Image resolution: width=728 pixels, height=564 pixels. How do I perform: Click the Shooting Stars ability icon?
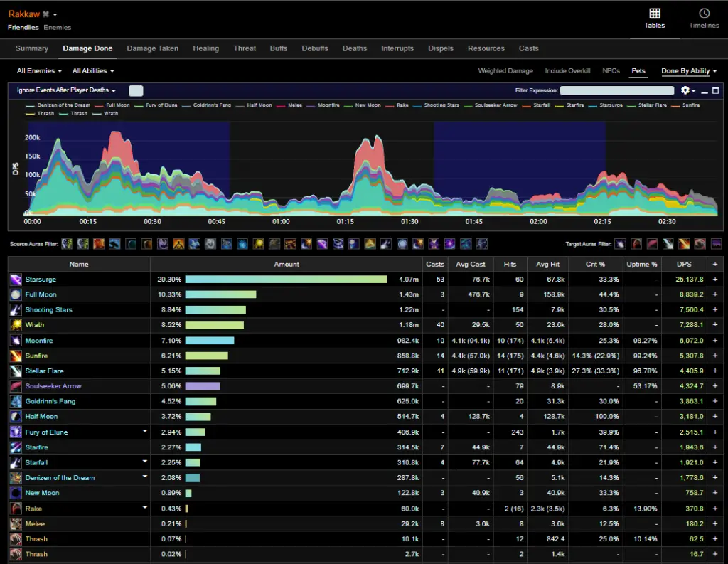tap(16, 310)
